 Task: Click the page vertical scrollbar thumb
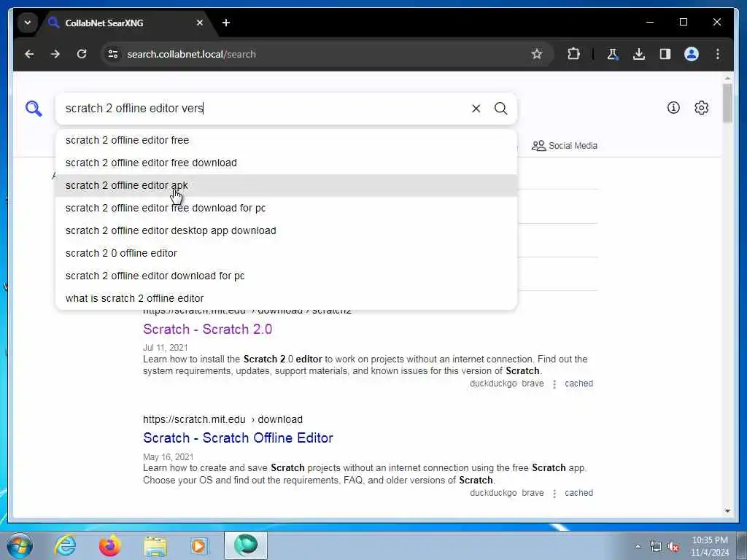tap(727, 103)
